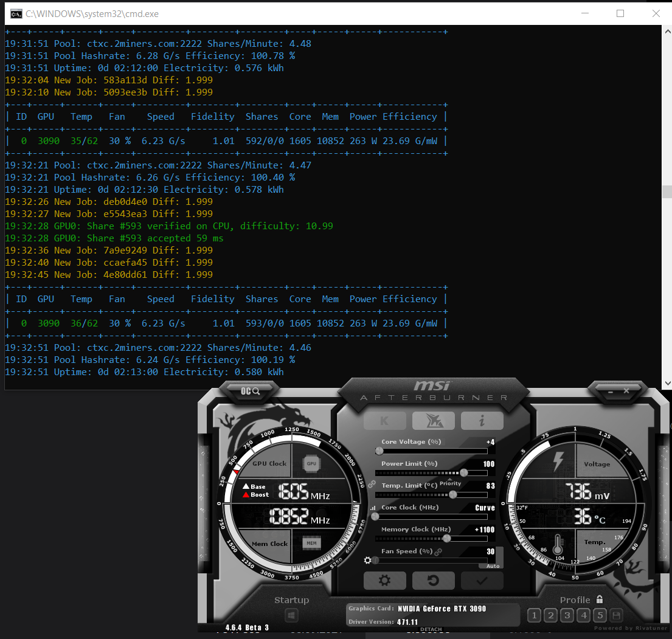
Task: Click the 736 mV voltage readout
Action: (587, 492)
